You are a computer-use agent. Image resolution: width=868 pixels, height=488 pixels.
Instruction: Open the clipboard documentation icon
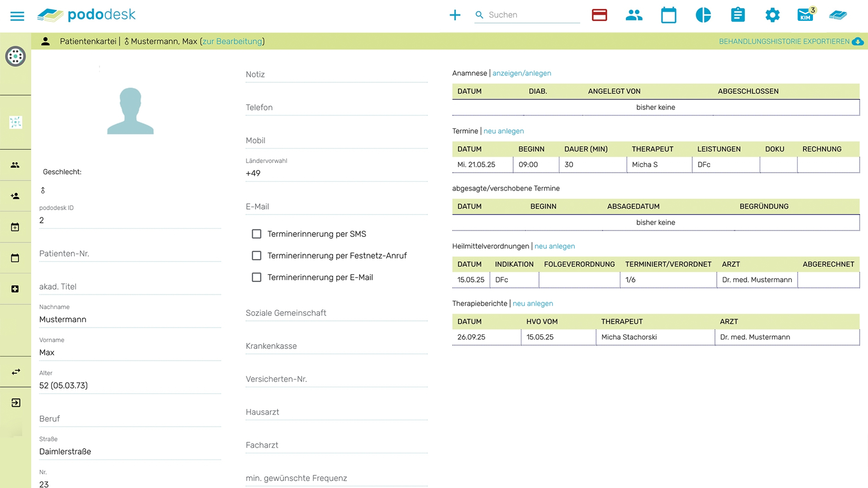(x=738, y=15)
